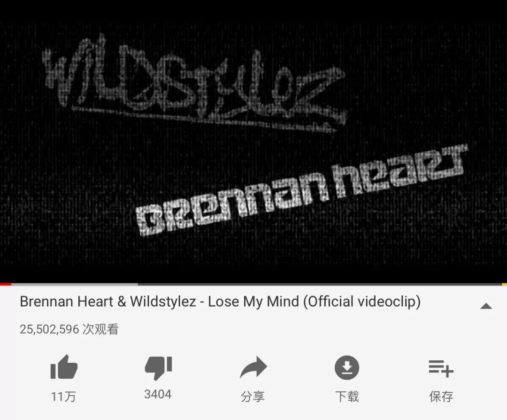This screenshot has width=507, height=420.
Task: Tap the save-to-playlist icon
Action: click(441, 368)
